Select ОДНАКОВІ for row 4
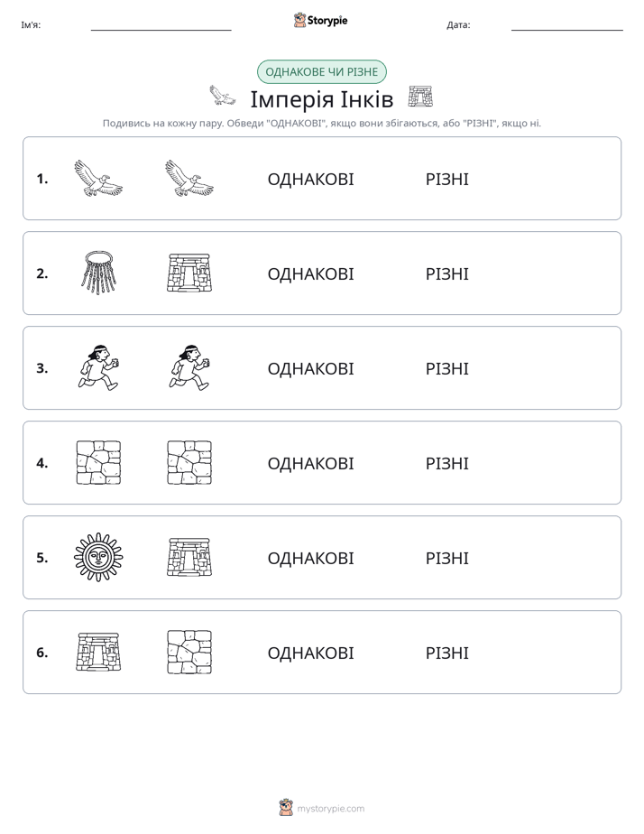Viewport: 644px width, 834px height. [x=310, y=463]
